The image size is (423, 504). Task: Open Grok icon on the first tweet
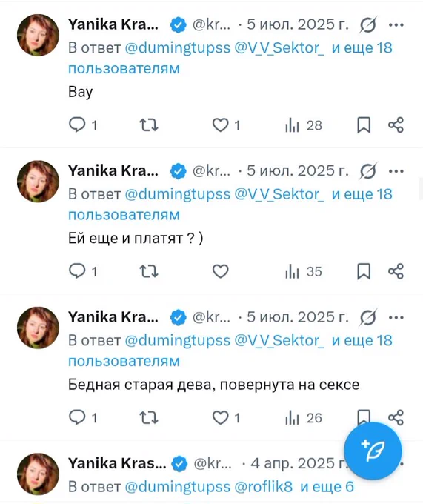tap(368, 24)
